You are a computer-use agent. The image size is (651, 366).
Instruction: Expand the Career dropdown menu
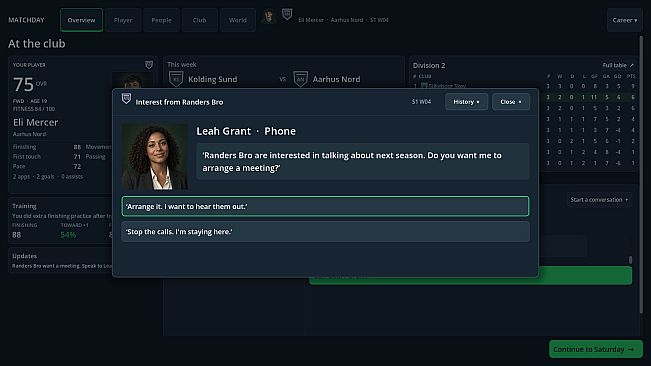tap(624, 20)
